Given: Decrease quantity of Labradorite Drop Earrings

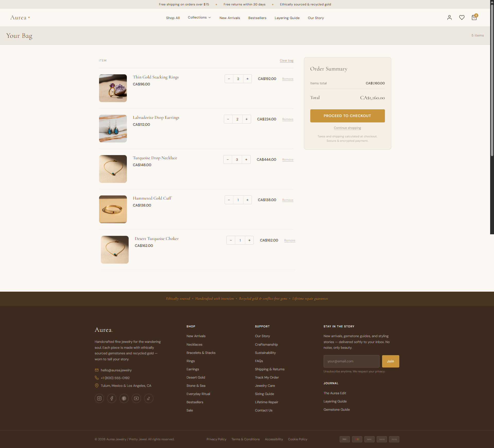Looking at the screenshot, I should 228,119.
